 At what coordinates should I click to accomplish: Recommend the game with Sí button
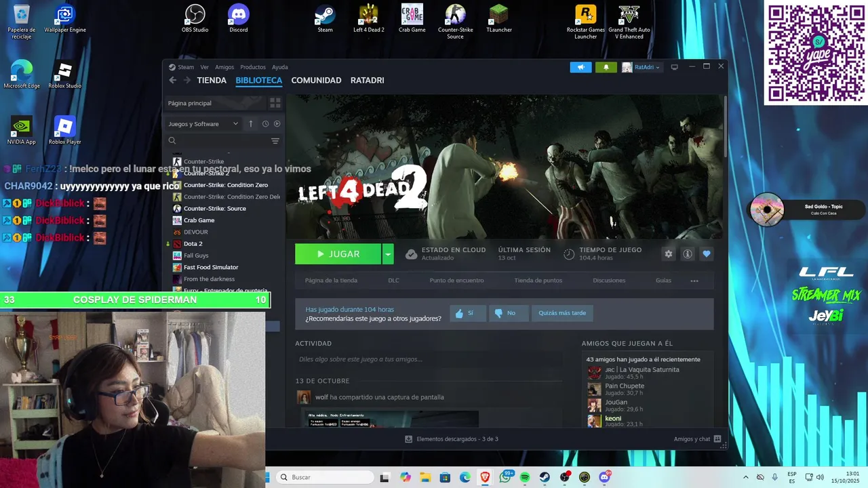(468, 313)
